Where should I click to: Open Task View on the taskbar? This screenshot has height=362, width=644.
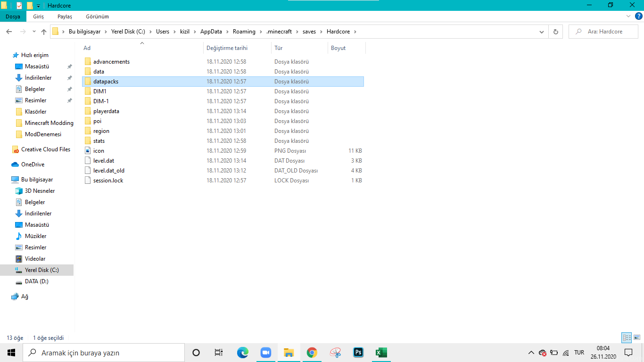click(218, 353)
